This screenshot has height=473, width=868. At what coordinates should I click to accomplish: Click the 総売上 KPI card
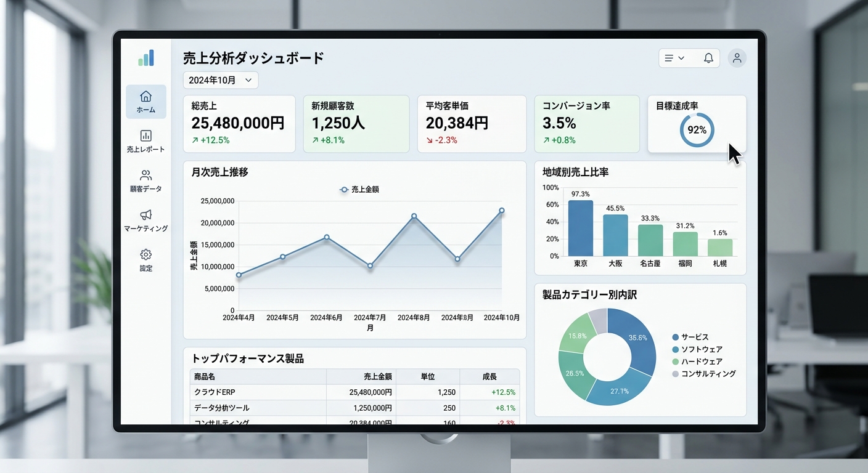pyautogui.click(x=239, y=123)
